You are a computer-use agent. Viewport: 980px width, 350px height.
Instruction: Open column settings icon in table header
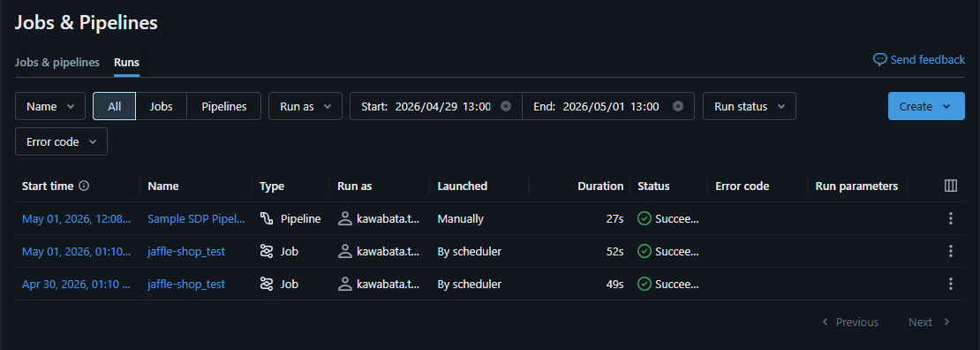pos(951,186)
